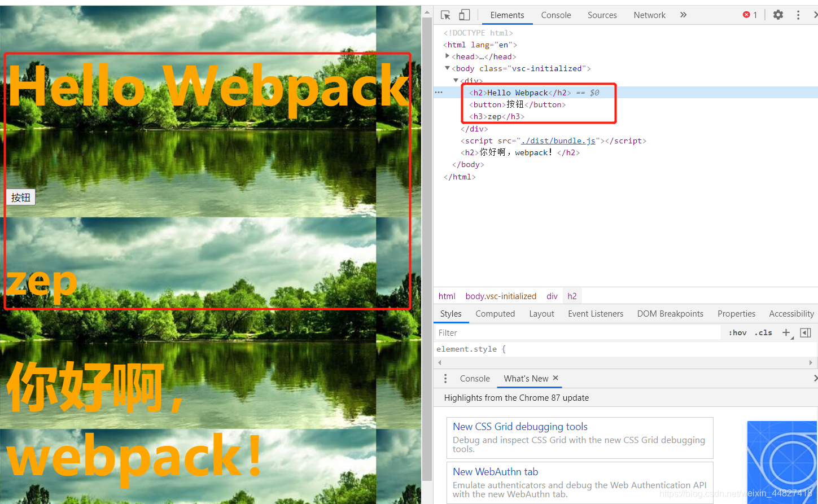Click the Highlights from the Chrome 87 update text
This screenshot has width=818, height=504.
pyautogui.click(x=516, y=398)
